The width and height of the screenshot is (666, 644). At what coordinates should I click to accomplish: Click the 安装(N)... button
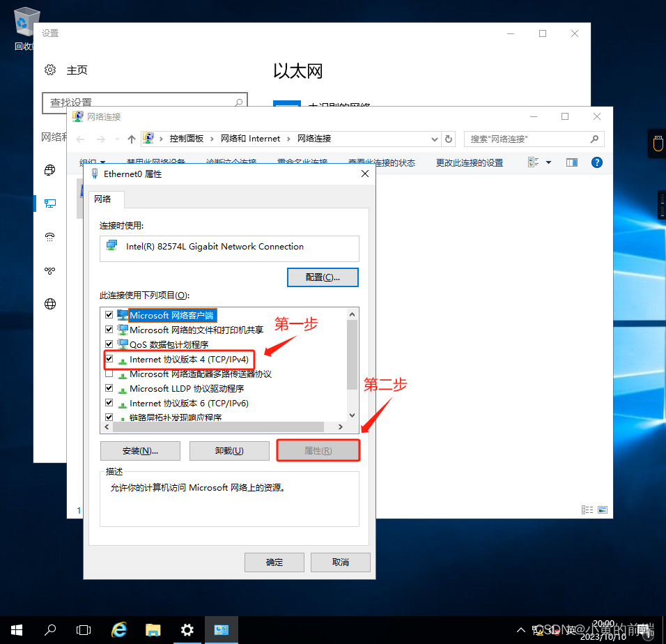140,451
